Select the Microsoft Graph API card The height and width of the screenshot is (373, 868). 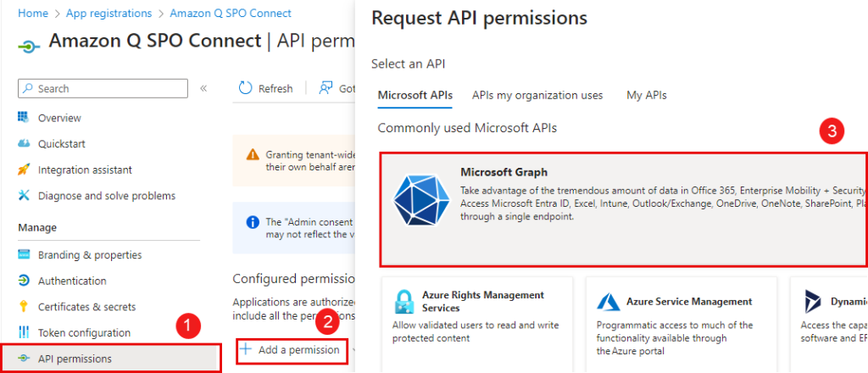(624, 209)
